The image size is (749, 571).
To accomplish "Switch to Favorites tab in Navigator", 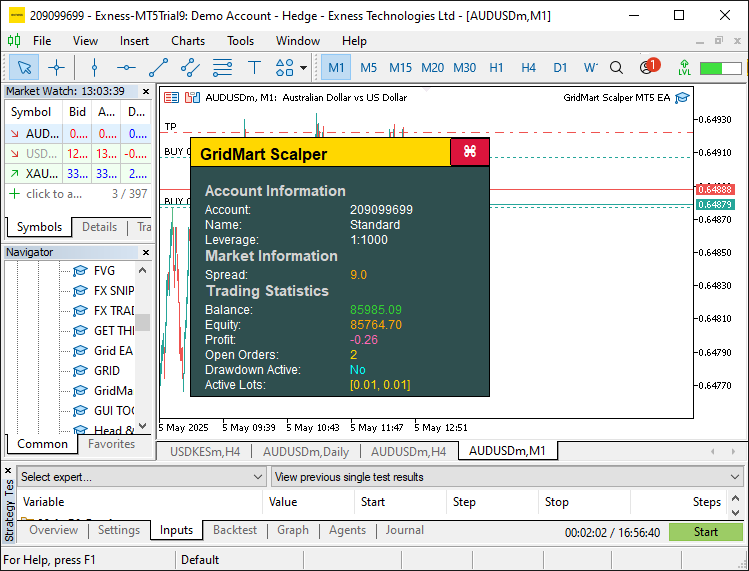I will [111, 444].
